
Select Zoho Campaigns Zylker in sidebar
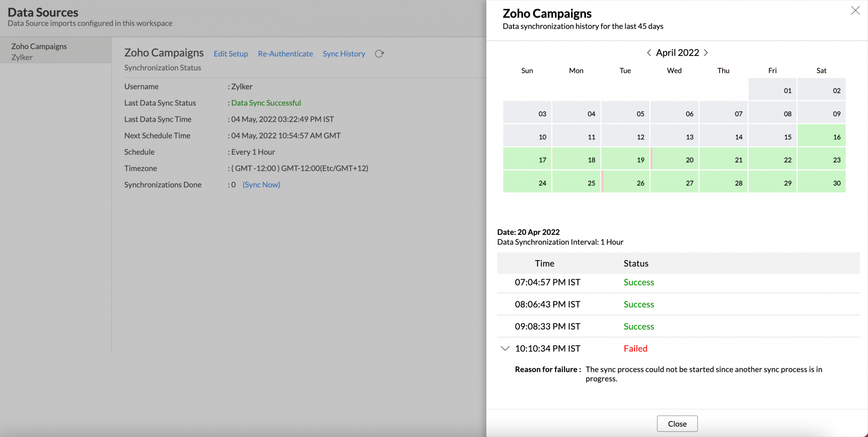(56, 51)
